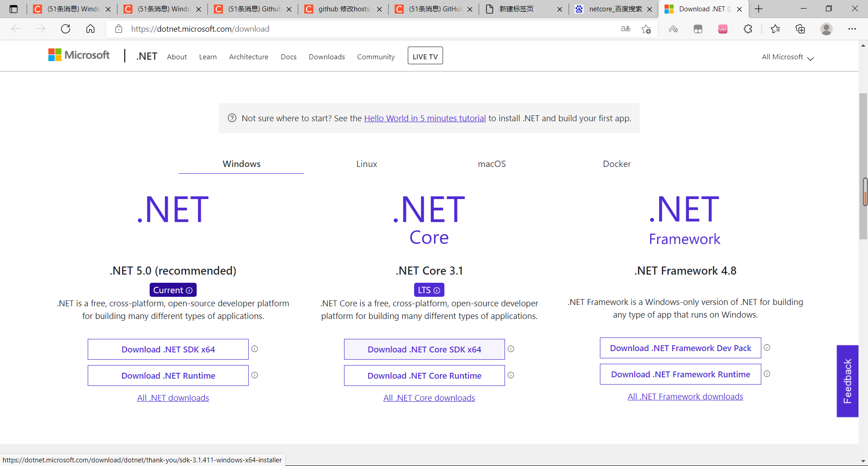Click the dark extension icon beside cloud icon
868x466 pixels.
tap(698, 29)
